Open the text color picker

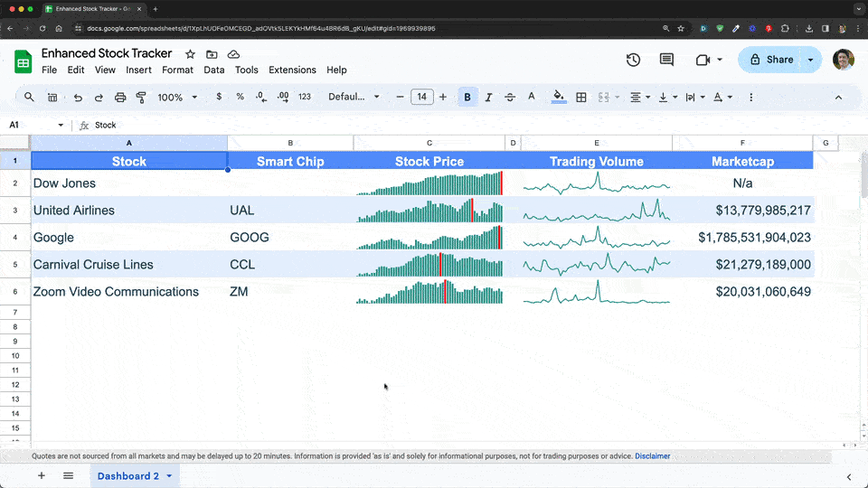(x=532, y=97)
